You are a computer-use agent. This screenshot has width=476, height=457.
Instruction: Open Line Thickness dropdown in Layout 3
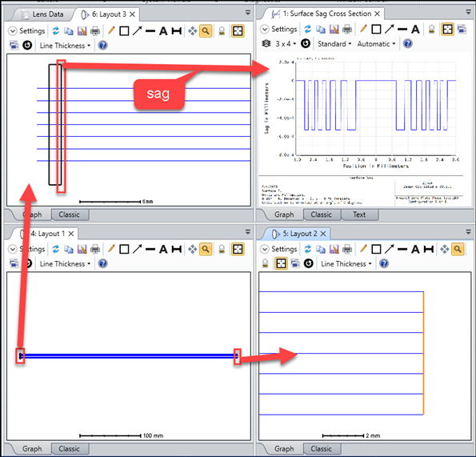(x=65, y=46)
